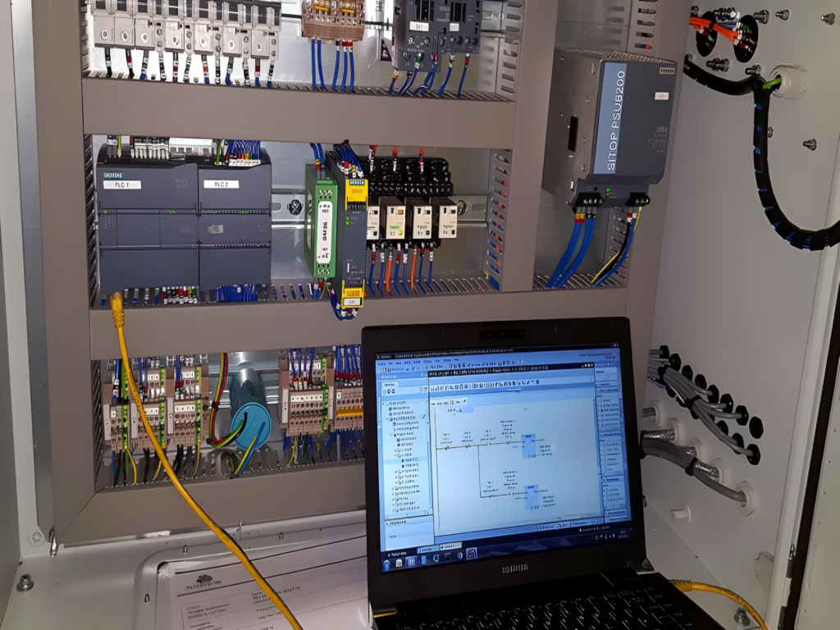
Task: Click the first contact on the upper rung
Action: [447, 448]
